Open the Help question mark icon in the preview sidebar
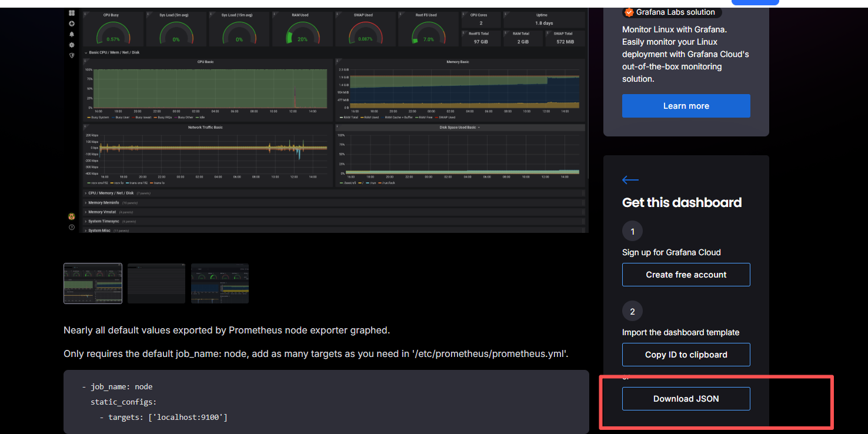 (72, 227)
